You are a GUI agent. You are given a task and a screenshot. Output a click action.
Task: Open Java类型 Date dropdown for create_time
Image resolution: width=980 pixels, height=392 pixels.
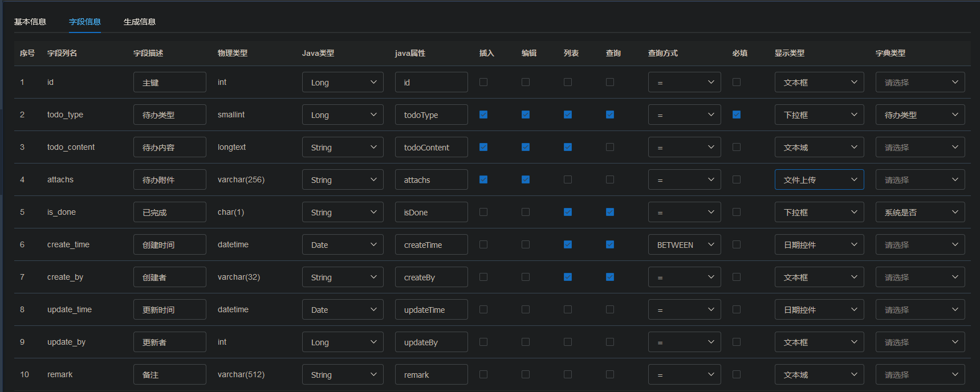(343, 244)
